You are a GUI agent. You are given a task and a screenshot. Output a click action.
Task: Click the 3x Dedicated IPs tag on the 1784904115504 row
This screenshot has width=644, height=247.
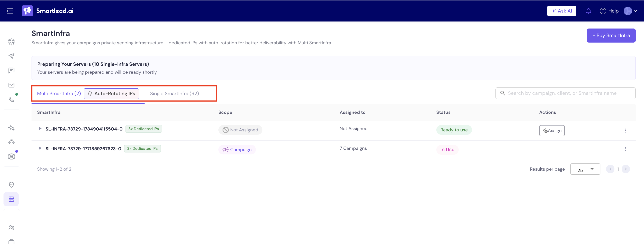point(143,129)
